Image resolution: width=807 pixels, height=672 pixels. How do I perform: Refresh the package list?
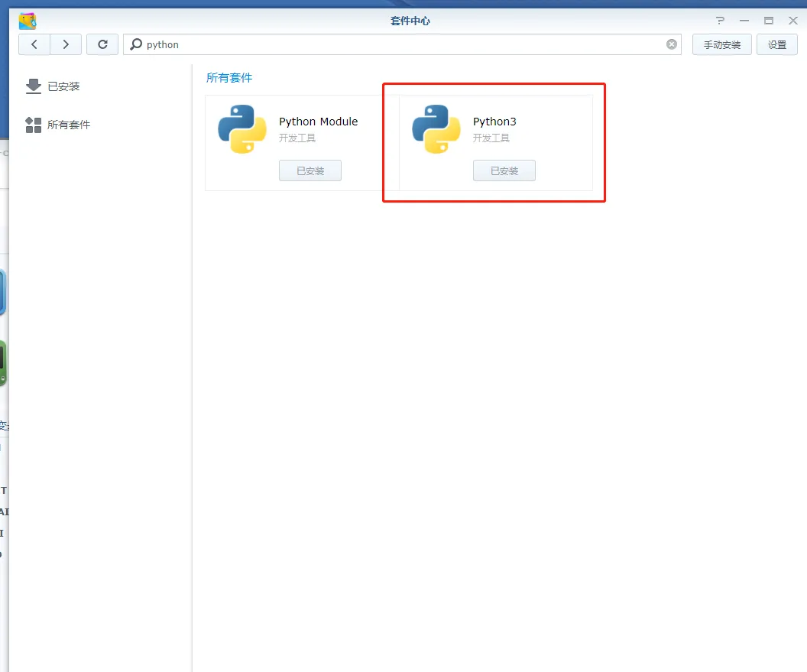[102, 45]
